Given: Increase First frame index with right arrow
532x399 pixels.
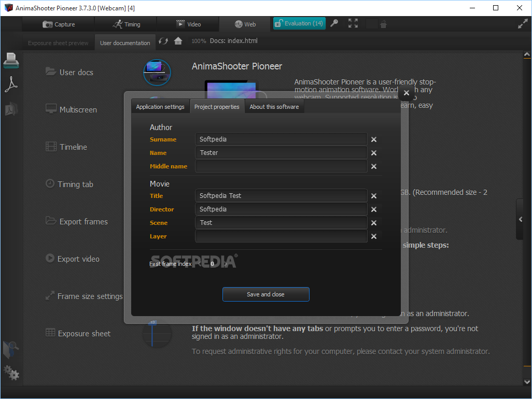Looking at the screenshot, I should coord(226,264).
